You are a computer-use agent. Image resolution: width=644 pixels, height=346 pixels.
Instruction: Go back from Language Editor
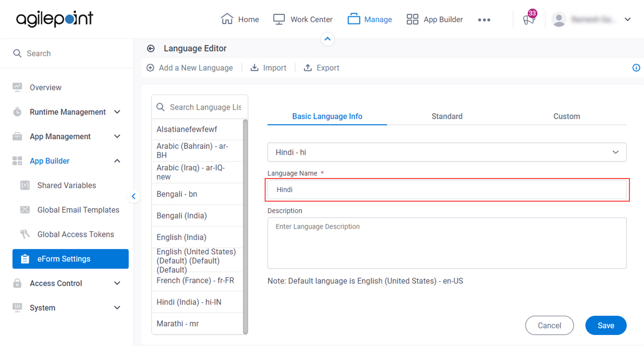point(150,49)
